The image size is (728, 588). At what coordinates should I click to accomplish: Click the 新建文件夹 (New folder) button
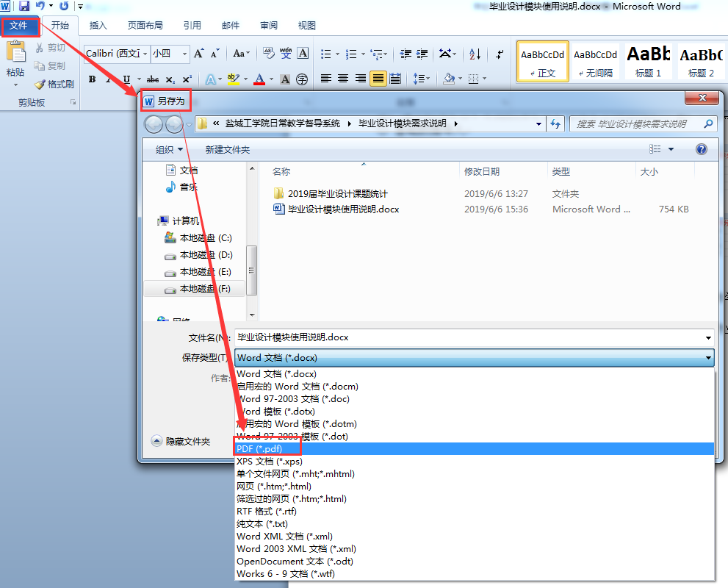[227, 149]
